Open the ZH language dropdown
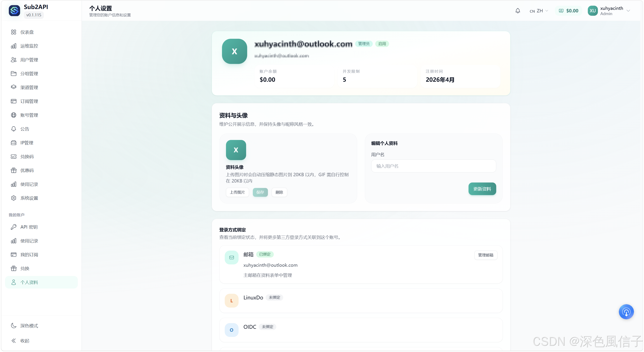 coord(539,11)
